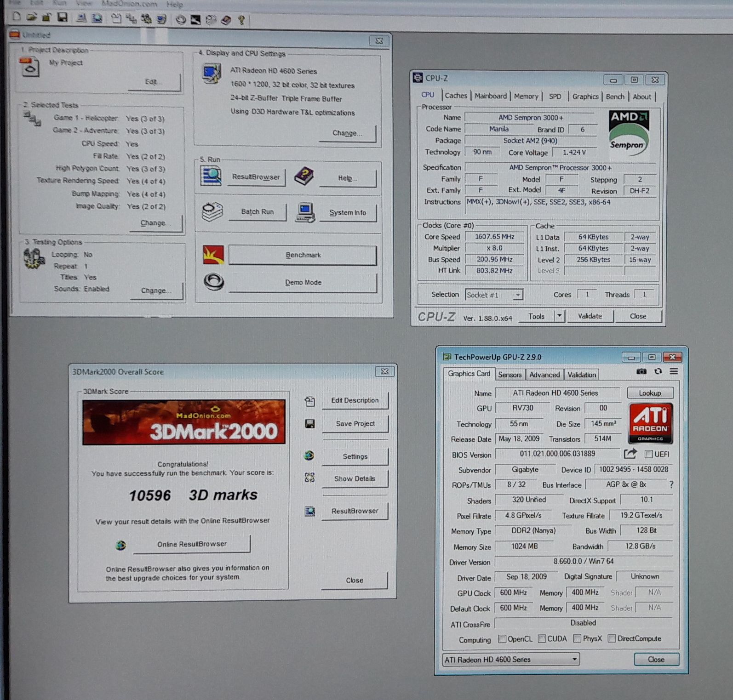Click the ring icon beside Demo Mode
Screen dimensions: 733x700
tap(214, 282)
